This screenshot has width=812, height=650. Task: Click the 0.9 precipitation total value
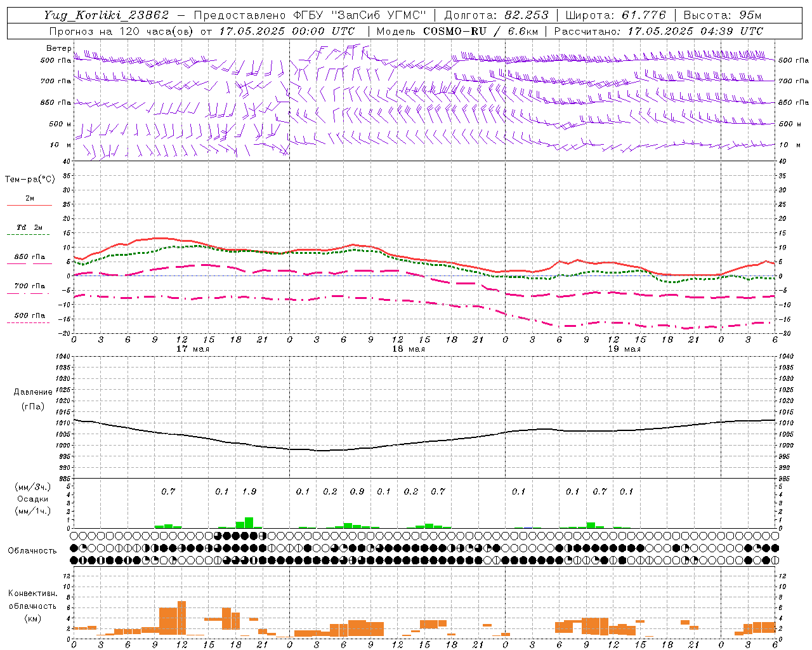(x=357, y=491)
